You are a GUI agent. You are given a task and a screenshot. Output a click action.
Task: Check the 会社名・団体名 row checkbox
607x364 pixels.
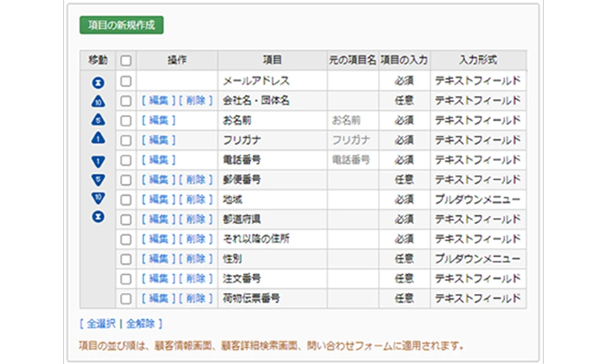[126, 101]
